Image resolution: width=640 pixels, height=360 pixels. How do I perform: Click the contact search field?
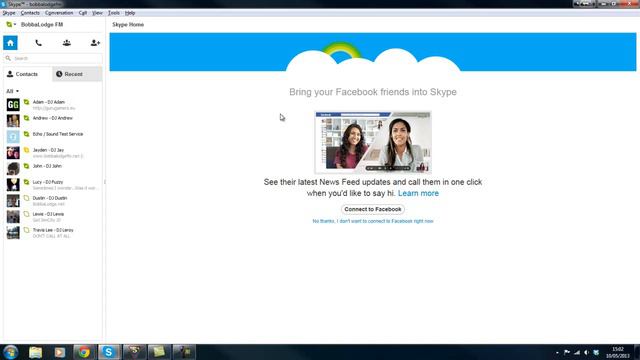click(x=53, y=58)
